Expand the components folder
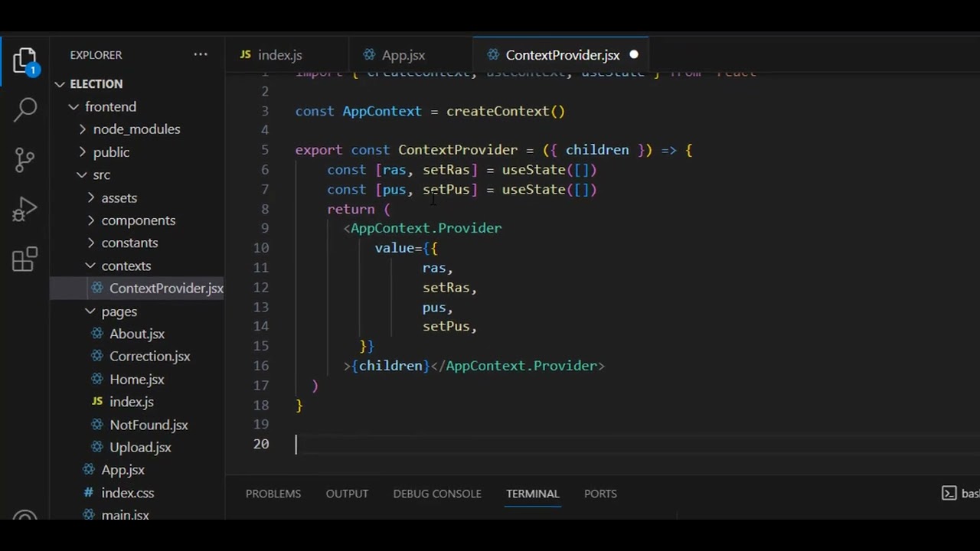 pyautogui.click(x=91, y=220)
